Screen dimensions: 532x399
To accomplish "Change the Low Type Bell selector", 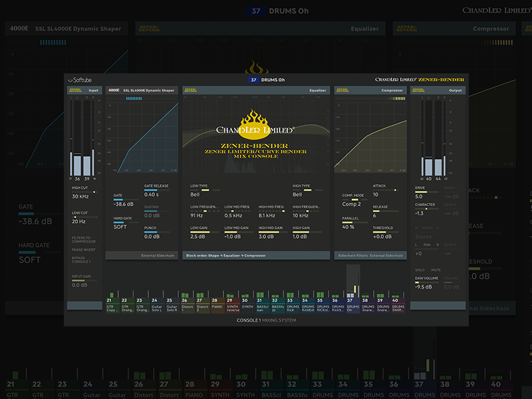I will 196,195.
